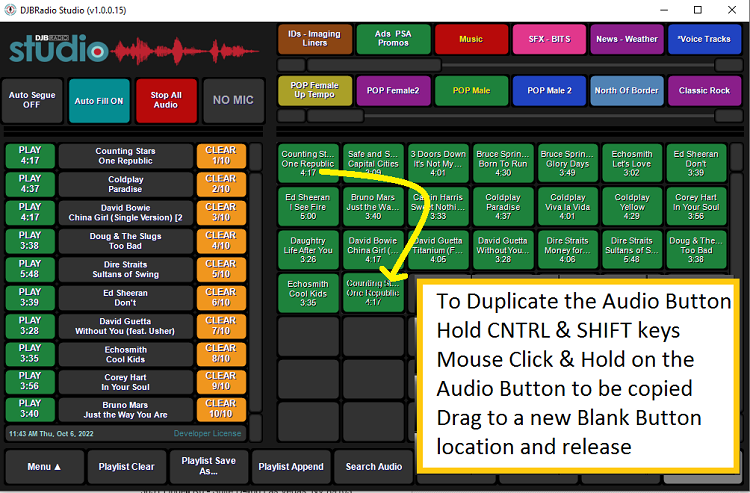Click Playlist Save As...
The width and height of the screenshot is (750, 493).
click(209, 467)
